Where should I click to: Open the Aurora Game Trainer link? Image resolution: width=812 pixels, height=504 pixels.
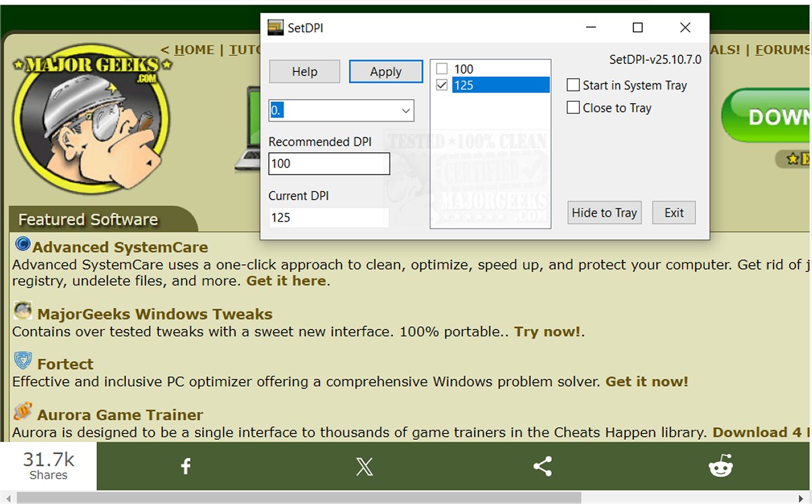click(120, 414)
